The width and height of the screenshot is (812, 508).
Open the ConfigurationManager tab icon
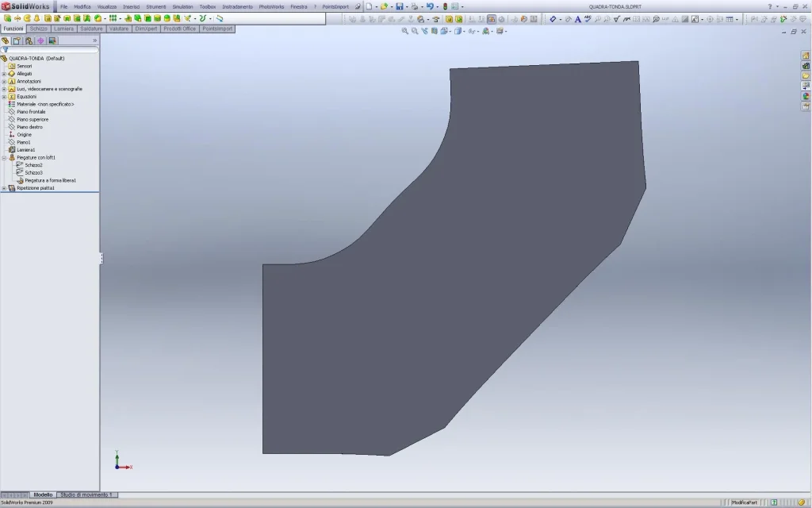click(29, 40)
